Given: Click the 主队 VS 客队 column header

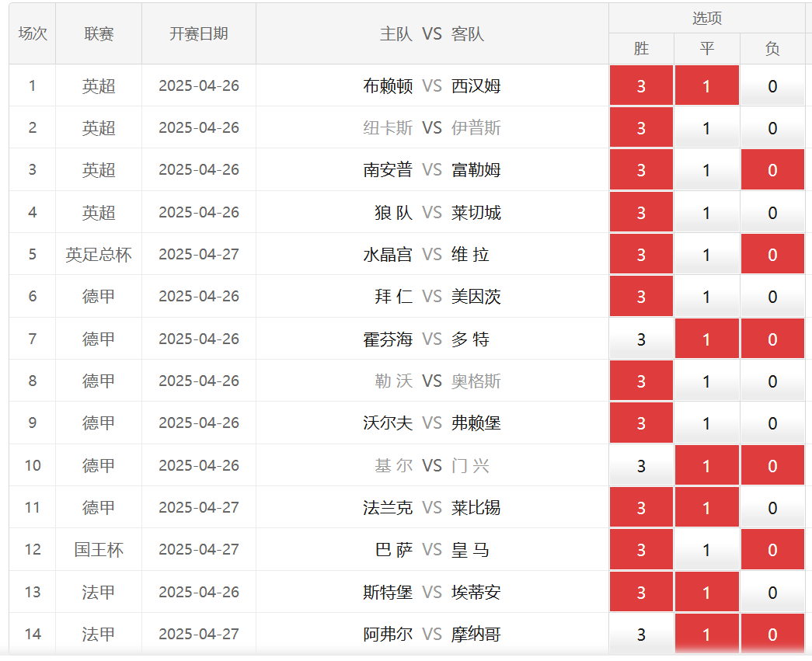Looking at the screenshot, I should [432, 33].
